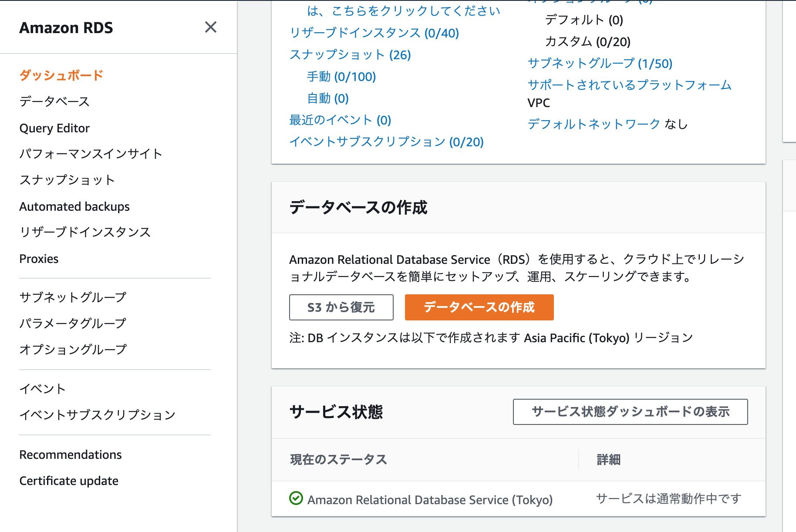Open オプショングループ in sidebar
This screenshot has height=532, width=796.
[x=73, y=350]
